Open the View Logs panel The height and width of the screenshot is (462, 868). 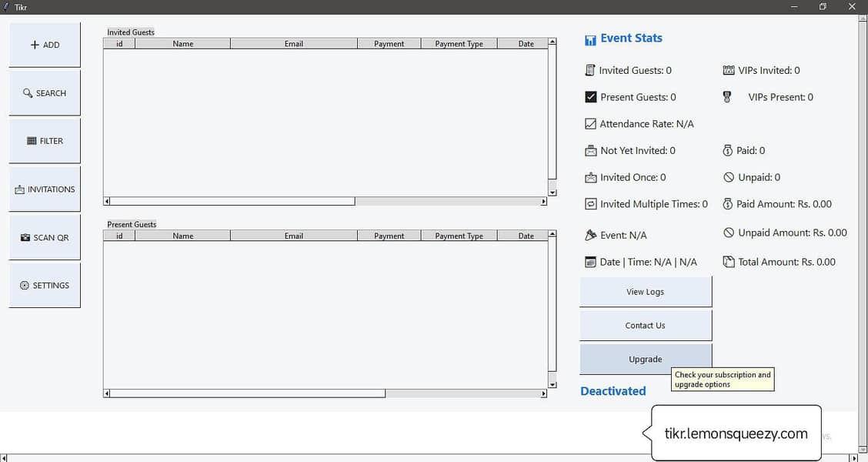646,291
